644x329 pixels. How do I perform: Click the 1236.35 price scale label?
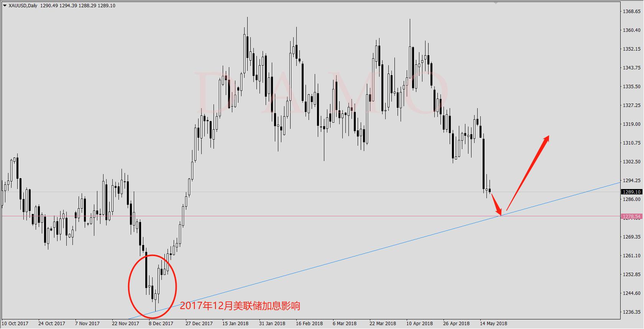point(632,312)
